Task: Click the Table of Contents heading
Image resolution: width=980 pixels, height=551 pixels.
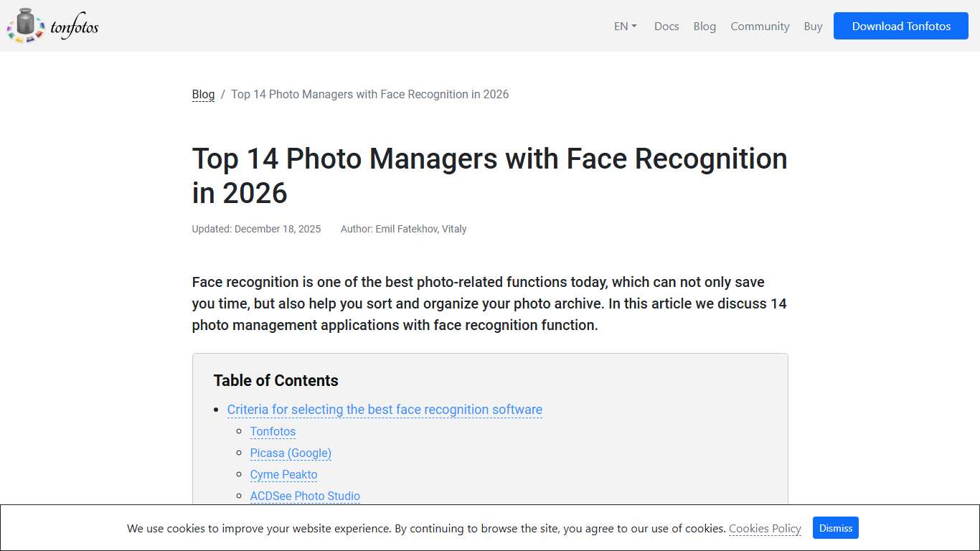Action: point(275,380)
